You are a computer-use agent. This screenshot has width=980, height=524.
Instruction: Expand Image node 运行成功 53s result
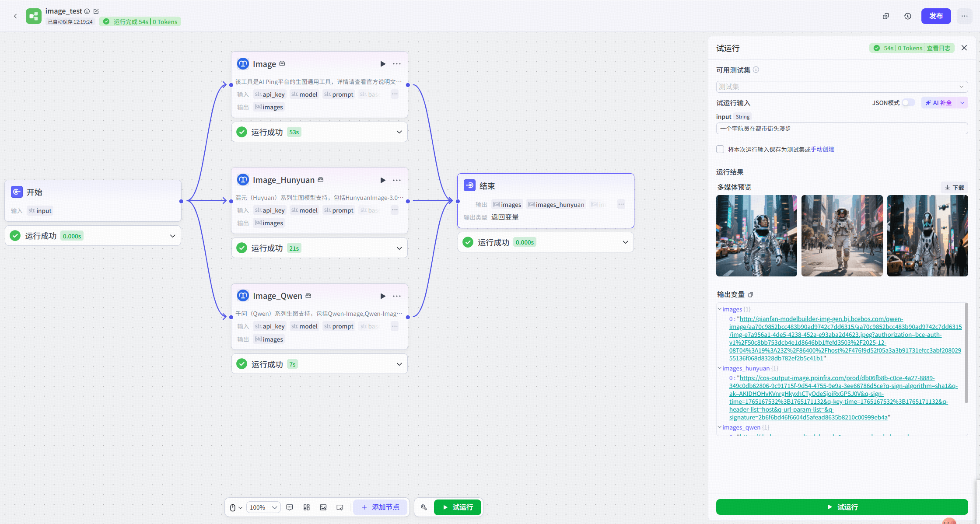(399, 132)
